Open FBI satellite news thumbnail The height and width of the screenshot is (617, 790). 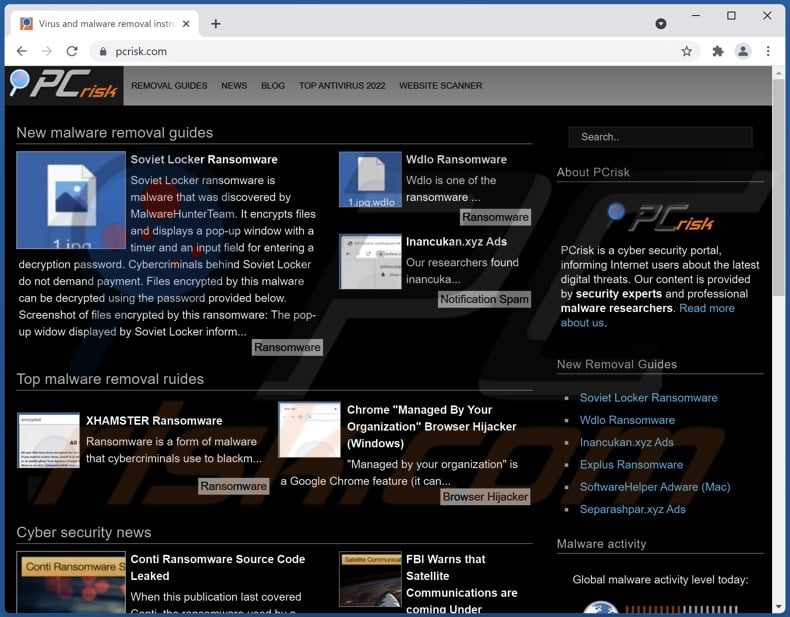pos(370,579)
